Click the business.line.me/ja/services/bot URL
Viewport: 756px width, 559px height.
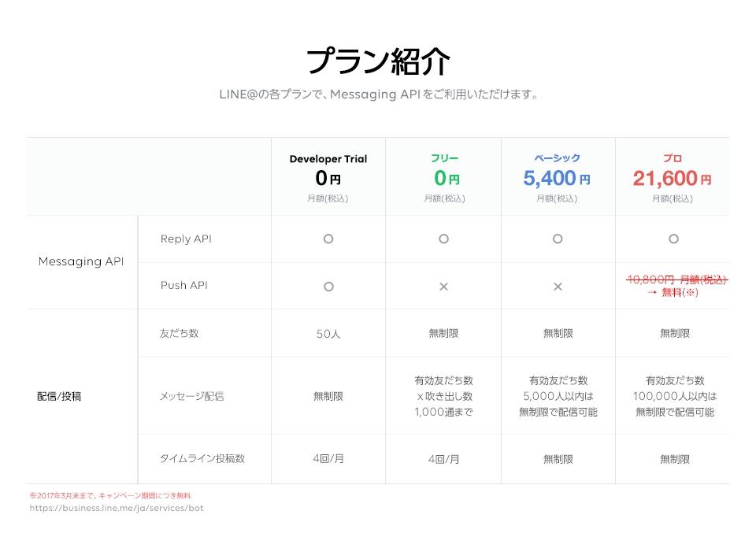[x=117, y=508]
